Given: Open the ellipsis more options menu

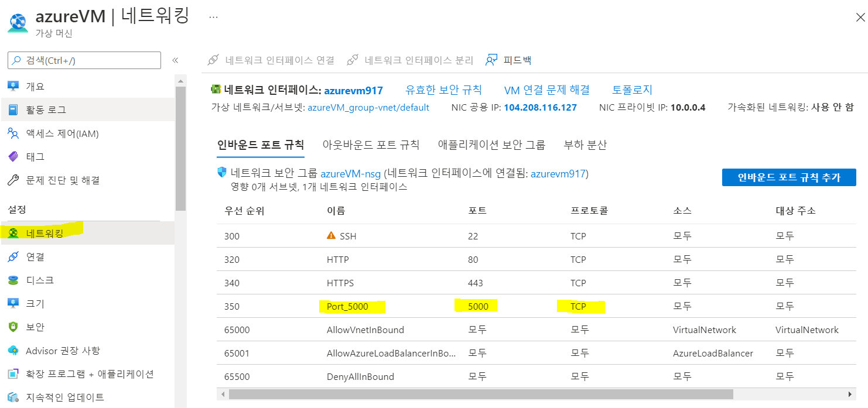Looking at the screenshot, I should [x=213, y=17].
